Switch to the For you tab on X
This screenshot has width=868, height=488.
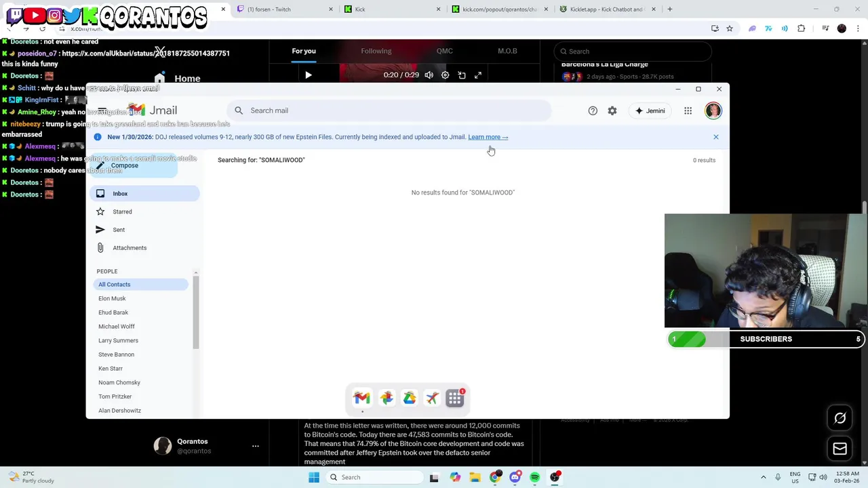click(x=304, y=51)
